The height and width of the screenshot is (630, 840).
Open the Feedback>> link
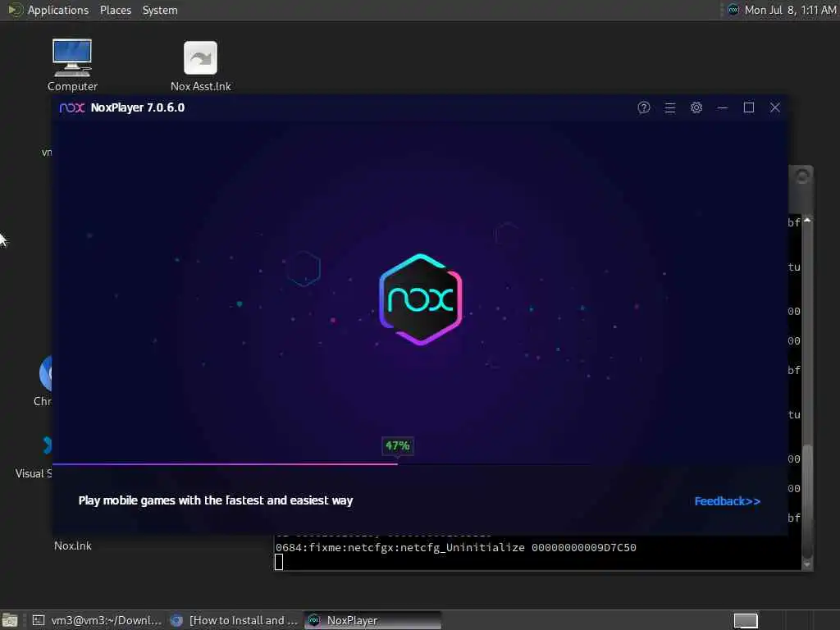tap(727, 501)
